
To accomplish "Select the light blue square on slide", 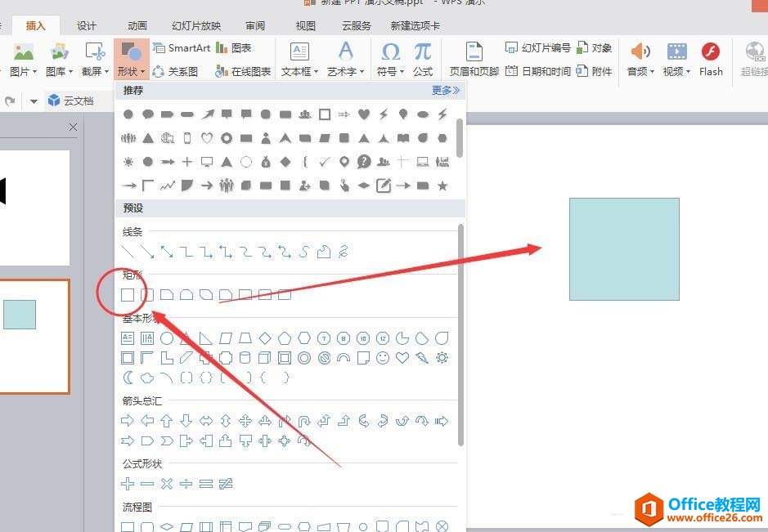I will (624, 249).
